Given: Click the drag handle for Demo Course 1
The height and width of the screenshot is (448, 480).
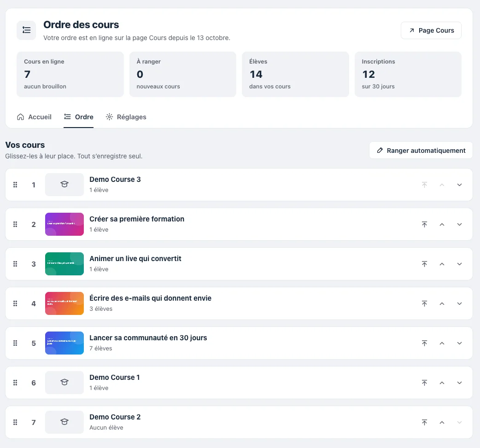Looking at the screenshot, I should pos(15,383).
